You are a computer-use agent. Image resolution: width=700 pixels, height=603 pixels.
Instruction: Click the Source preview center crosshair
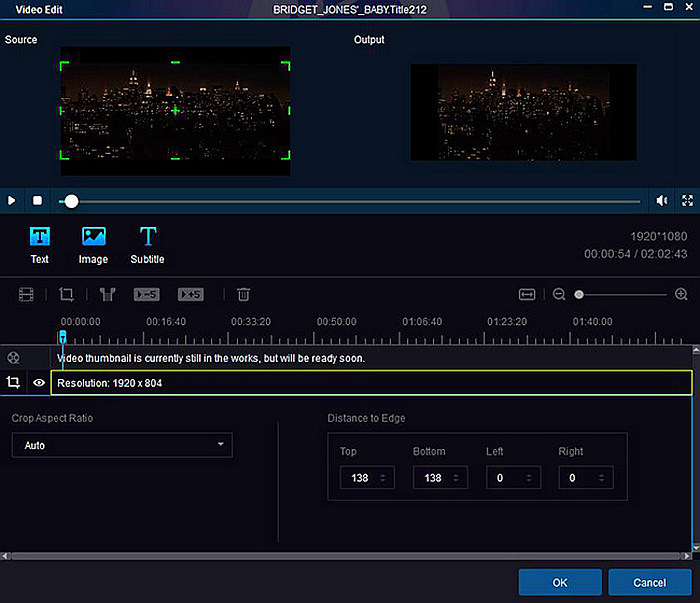(x=175, y=111)
